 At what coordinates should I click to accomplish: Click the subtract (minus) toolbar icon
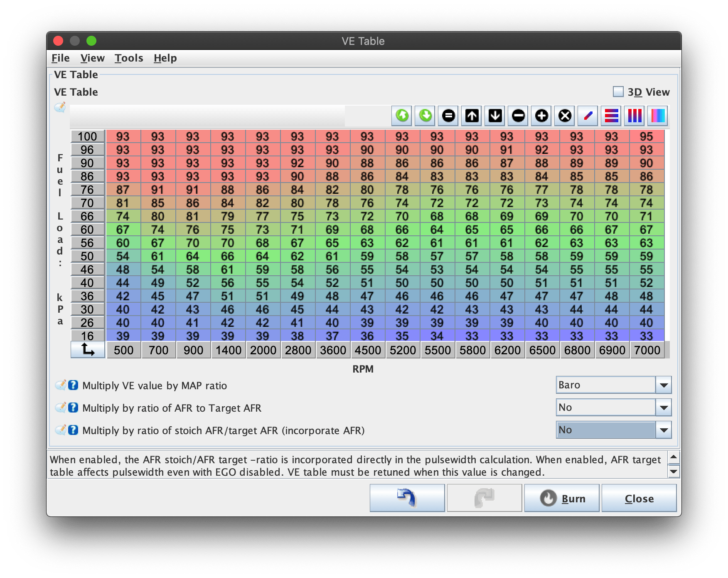518,116
